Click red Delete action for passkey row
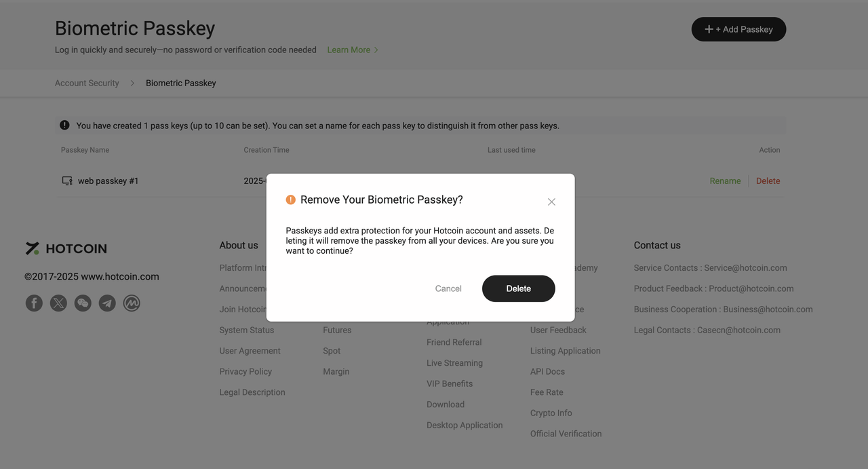Image resolution: width=868 pixels, height=469 pixels. tap(768, 181)
